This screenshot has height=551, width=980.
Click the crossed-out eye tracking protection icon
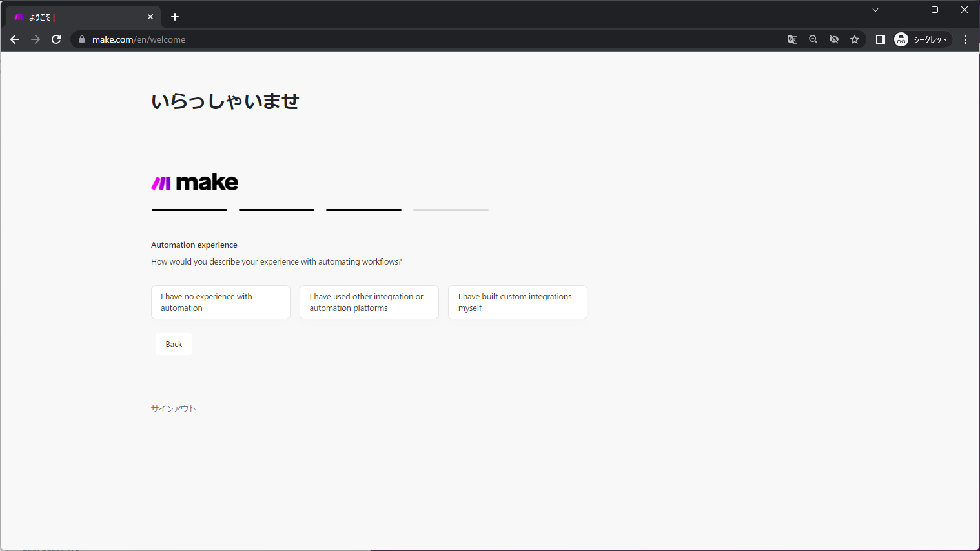[834, 39]
